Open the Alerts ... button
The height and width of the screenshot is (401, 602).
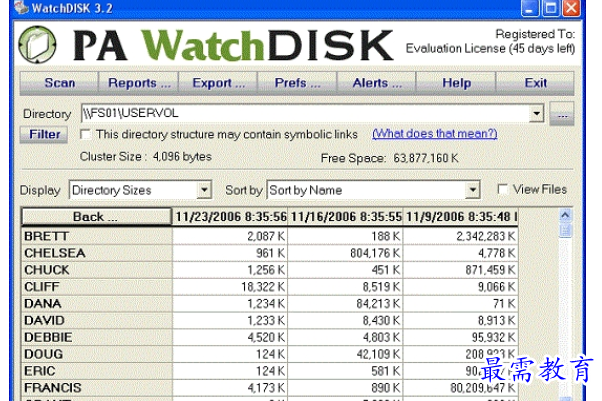(377, 83)
